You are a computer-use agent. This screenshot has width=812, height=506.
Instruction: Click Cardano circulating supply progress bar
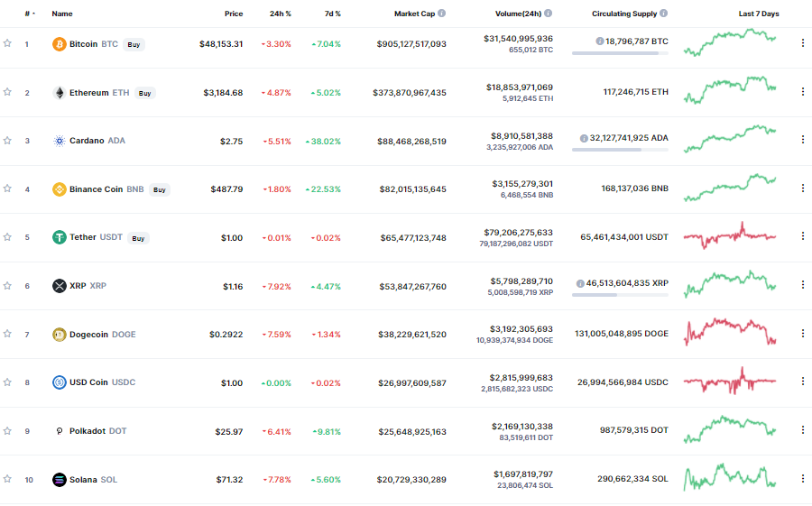tap(620, 150)
